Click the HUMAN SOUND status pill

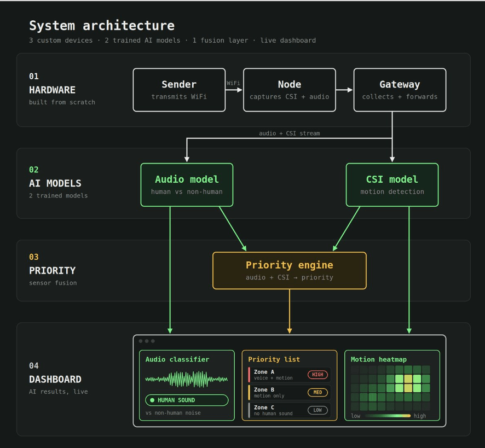pos(187,400)
